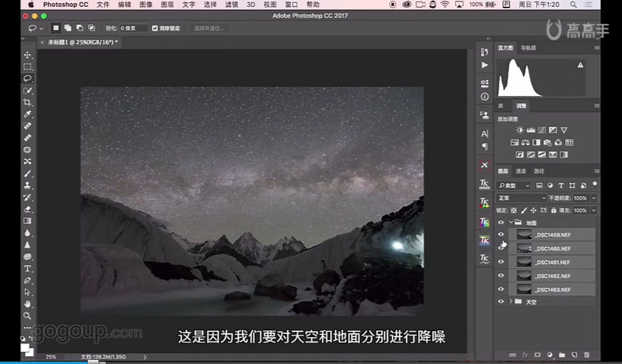Image resolution: width=622 pixels, height=364 pixels.
Task: Switch to the 通道 tab
Action: click(520, 171)
